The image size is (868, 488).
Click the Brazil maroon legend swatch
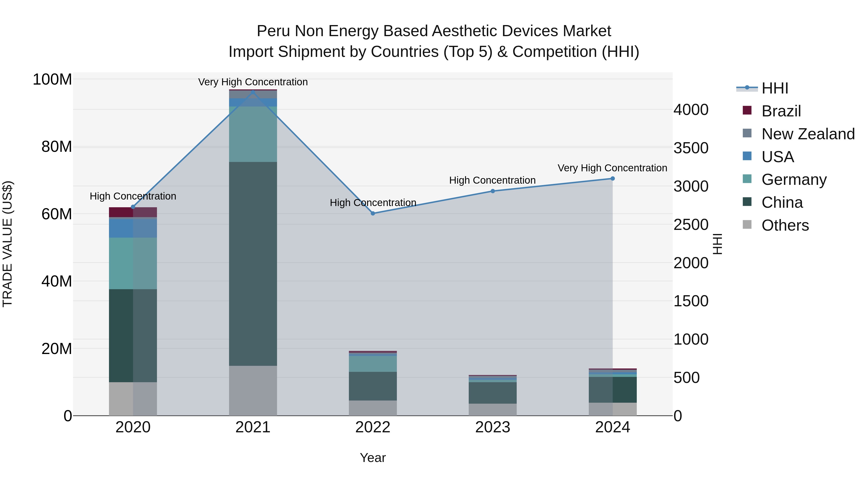coord(747,110)
